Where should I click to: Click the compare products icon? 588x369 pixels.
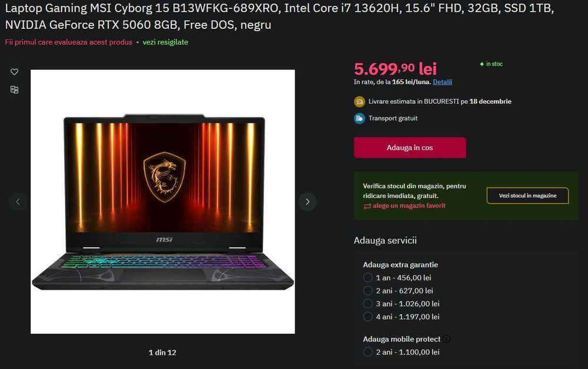(14, 89)
